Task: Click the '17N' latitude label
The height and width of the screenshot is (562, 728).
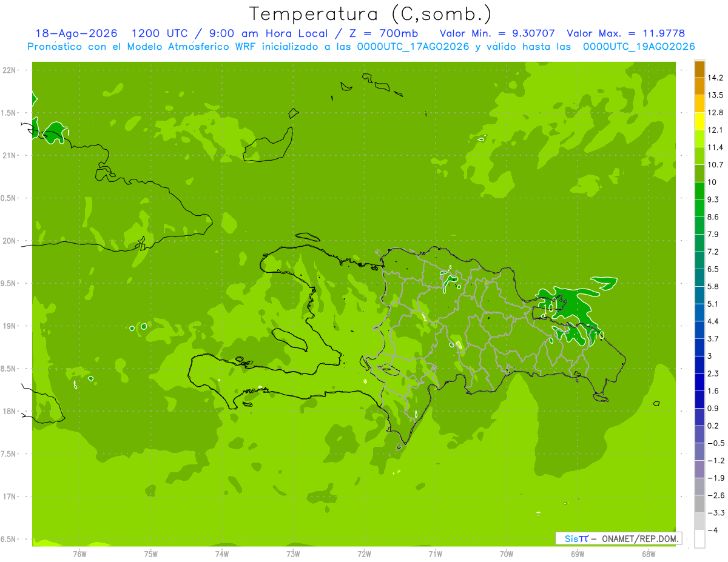Action: [x=9, y=497]
